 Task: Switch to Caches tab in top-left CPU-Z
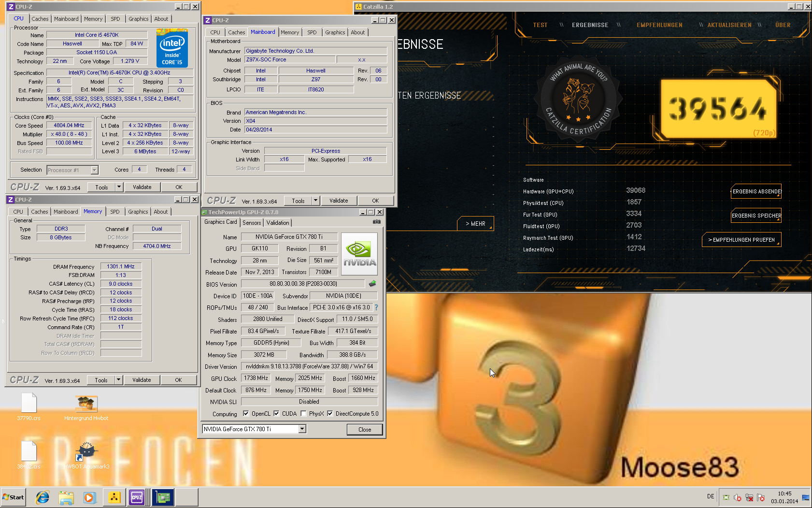(40, 19)
